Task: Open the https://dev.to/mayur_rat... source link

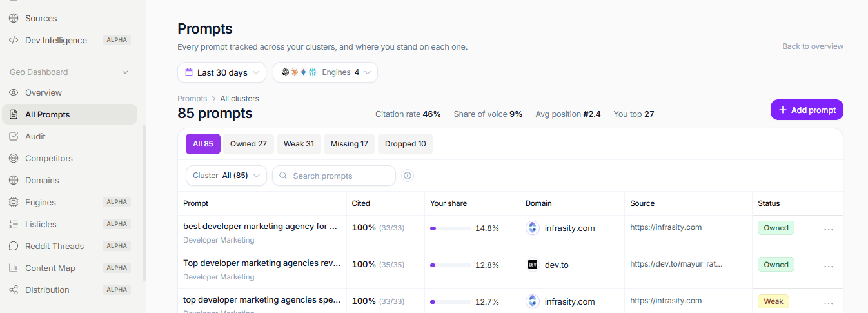Action: tap(676, 264)
